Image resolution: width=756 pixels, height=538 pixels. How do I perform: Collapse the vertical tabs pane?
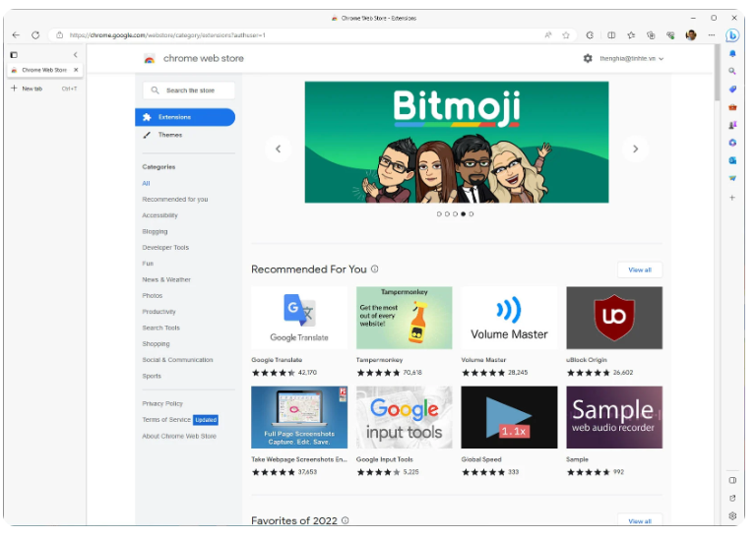(76, 54)
